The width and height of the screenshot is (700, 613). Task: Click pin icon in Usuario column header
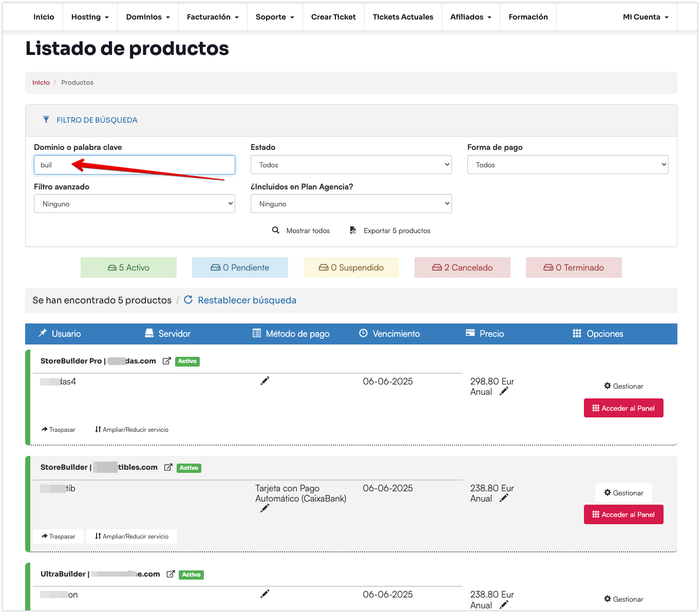pyautogui.click(x=43, y=333)
